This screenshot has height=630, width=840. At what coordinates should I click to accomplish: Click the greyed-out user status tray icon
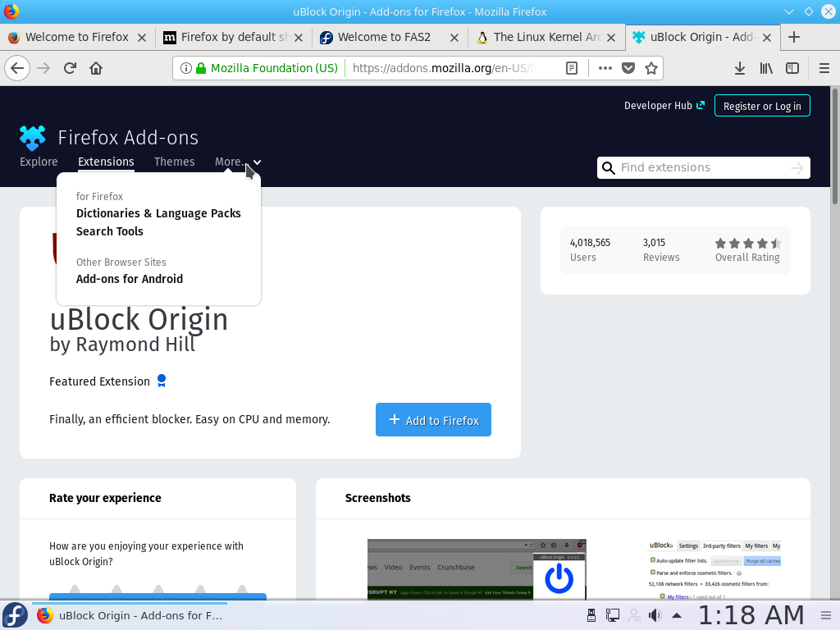634,615
